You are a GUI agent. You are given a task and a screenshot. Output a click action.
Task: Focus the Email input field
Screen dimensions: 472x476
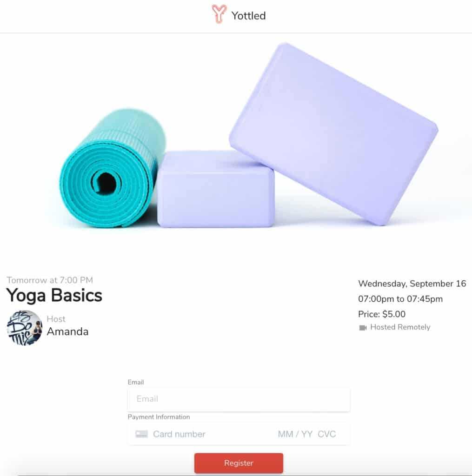(239, 399)
